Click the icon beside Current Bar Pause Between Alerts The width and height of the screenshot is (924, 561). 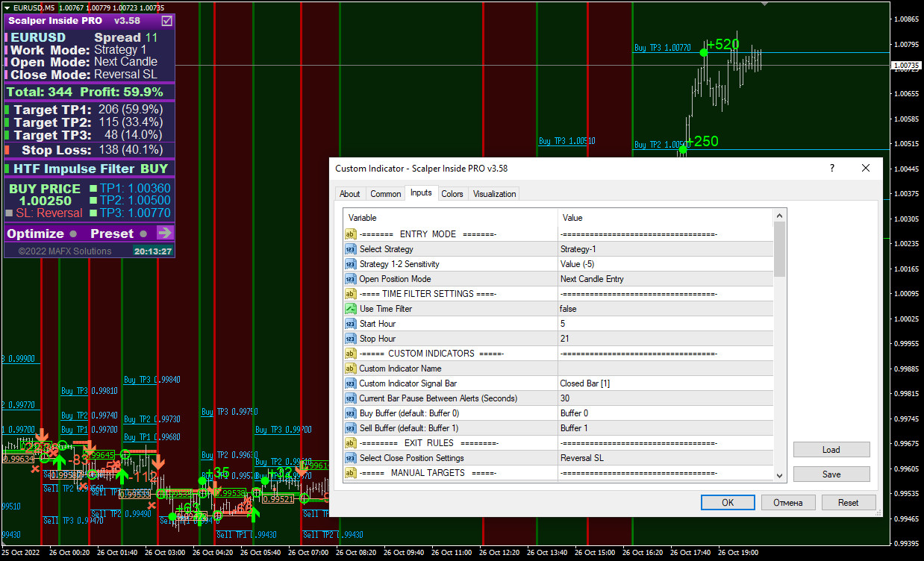[x=350, y=398]
